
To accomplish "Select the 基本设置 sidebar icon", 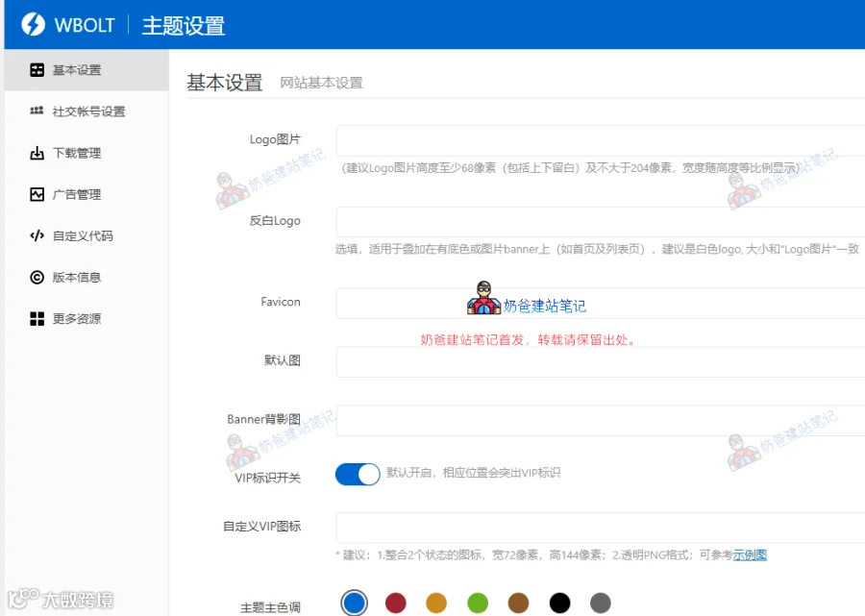I will 37,70.
